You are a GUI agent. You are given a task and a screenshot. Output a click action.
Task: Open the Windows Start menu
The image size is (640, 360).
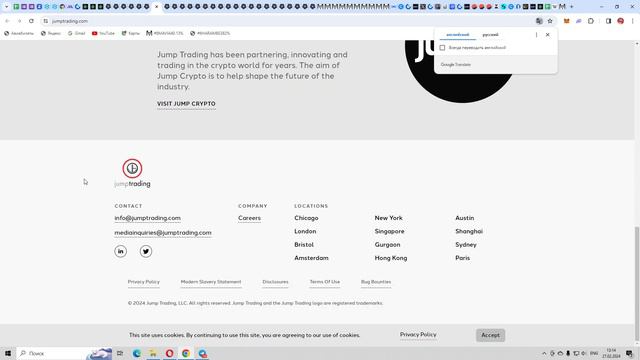(8, 353)
